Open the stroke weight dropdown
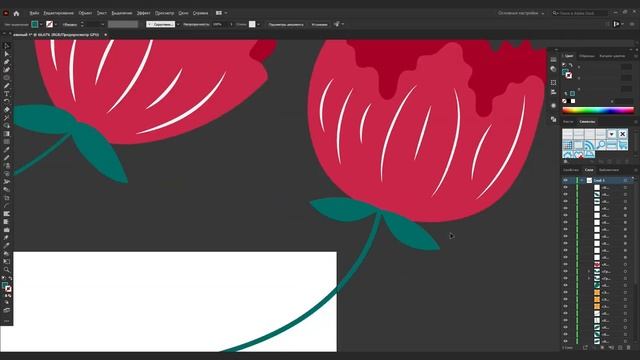Screen dimensions: 640x360 coord(102,24)
